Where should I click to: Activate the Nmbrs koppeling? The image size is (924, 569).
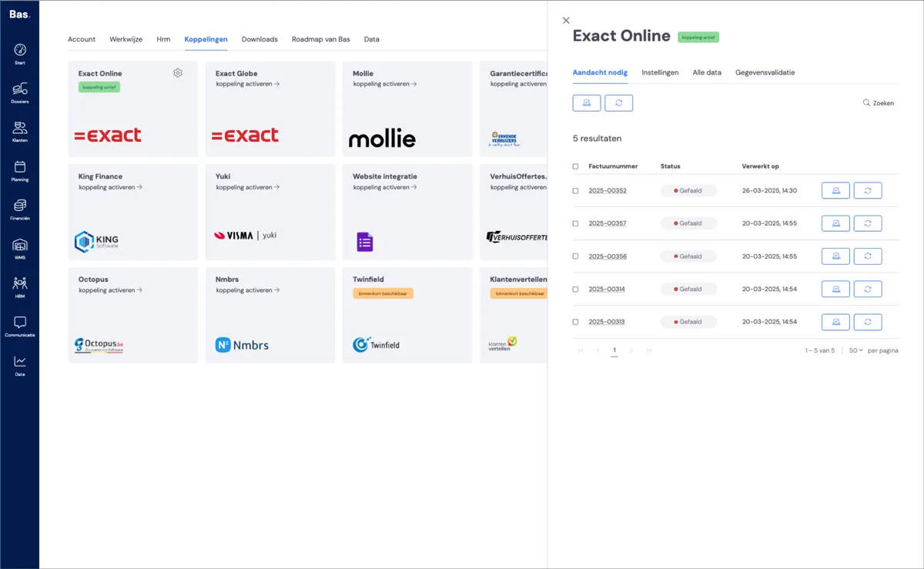[247, 290]
